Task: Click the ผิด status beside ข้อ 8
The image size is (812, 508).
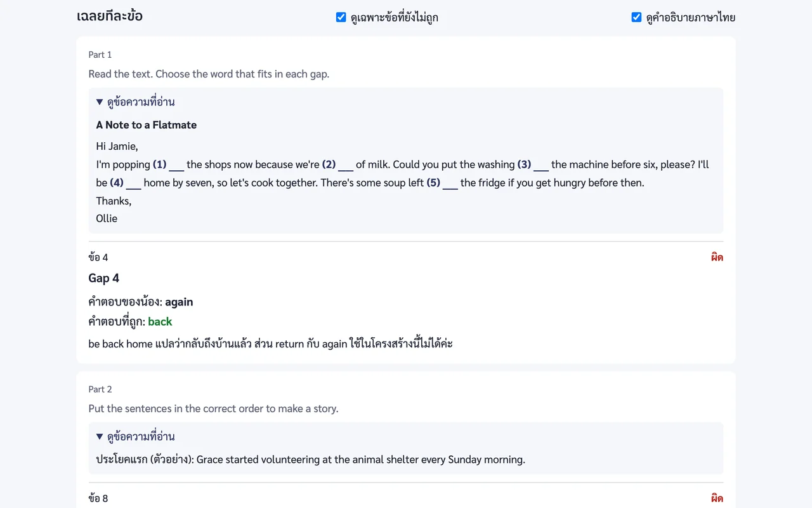Action: point(717,498)
